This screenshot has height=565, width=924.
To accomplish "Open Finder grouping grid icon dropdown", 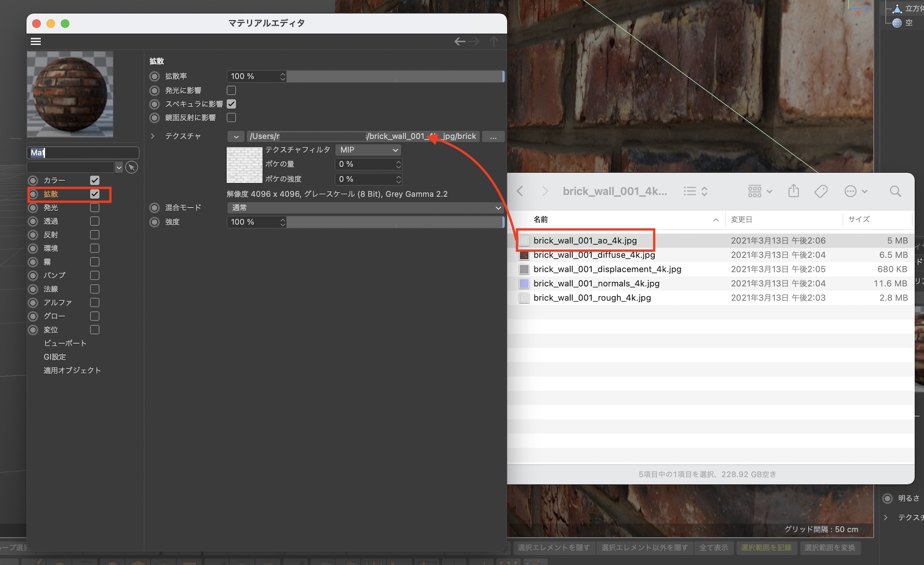I will pyautogui.click(x=760, y=191).
